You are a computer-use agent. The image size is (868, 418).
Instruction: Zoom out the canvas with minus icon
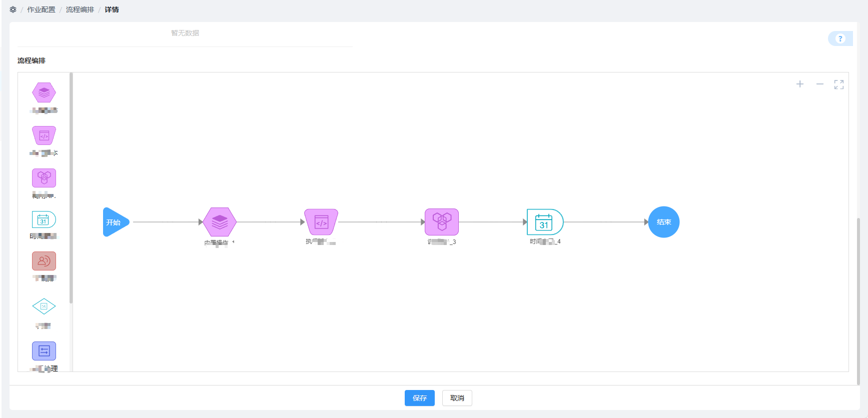(x=820, y=84)
